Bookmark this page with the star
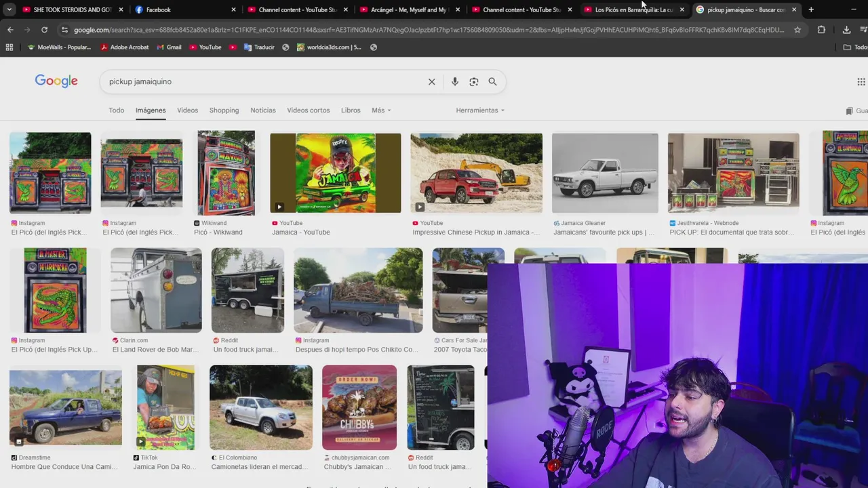 pos(797,30)
